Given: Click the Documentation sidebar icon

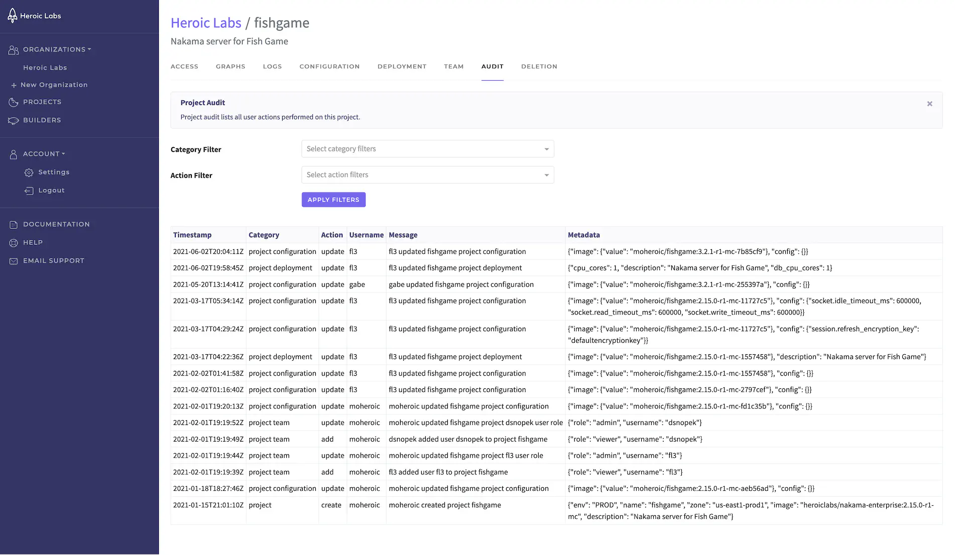Looking at the screenshot, I should click(x=13, y=224).
